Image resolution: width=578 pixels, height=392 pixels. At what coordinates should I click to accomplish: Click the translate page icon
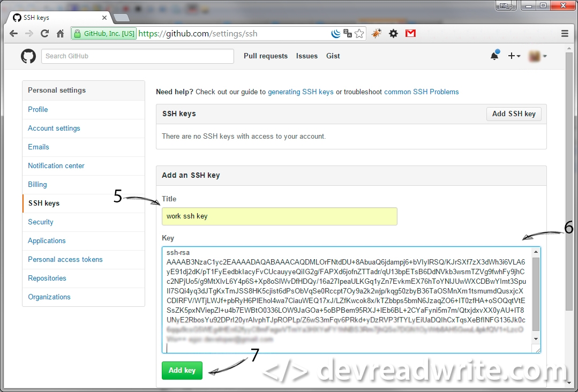point(348,34)
